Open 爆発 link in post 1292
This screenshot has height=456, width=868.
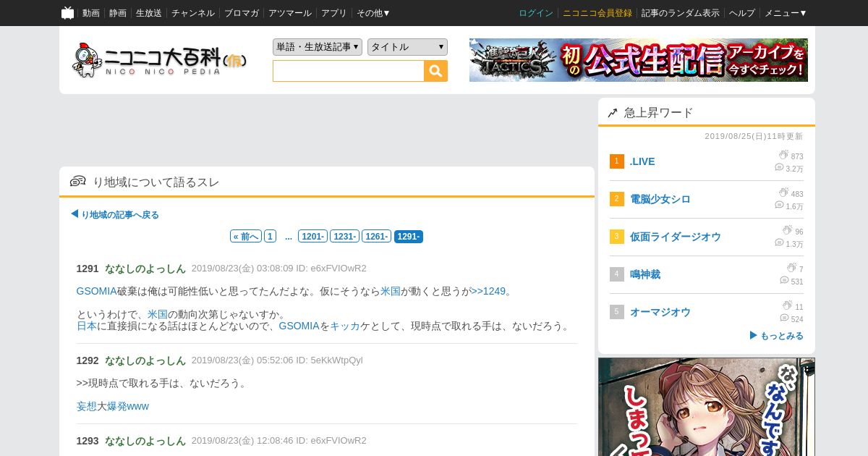point(117,406)
